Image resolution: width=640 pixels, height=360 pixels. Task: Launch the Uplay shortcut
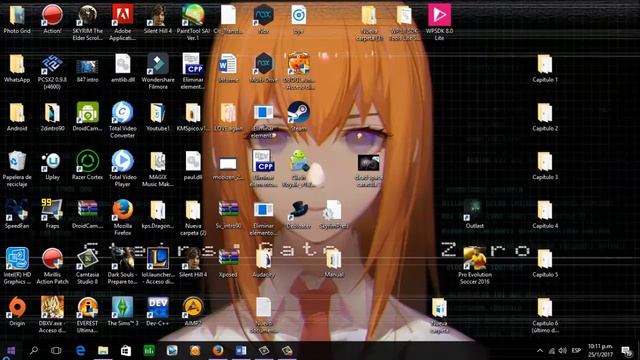point(52,162)
